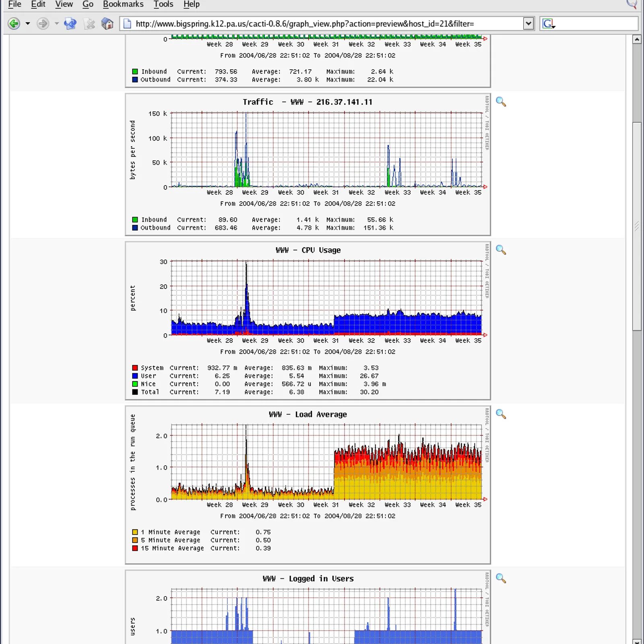The image size is (644, 644).
Task: Zoom the WWW CPU Usage graph magnifier
Action: (501, 250)
